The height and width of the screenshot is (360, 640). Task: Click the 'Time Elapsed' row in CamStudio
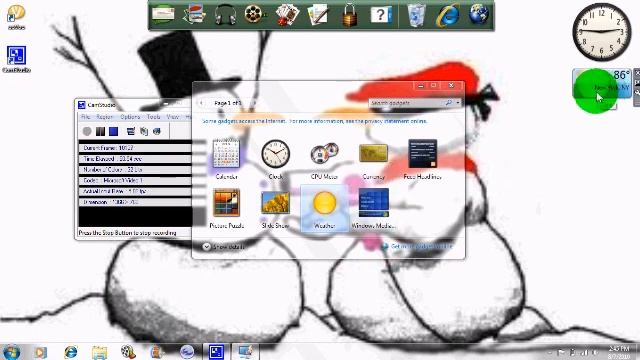(135, 159)
